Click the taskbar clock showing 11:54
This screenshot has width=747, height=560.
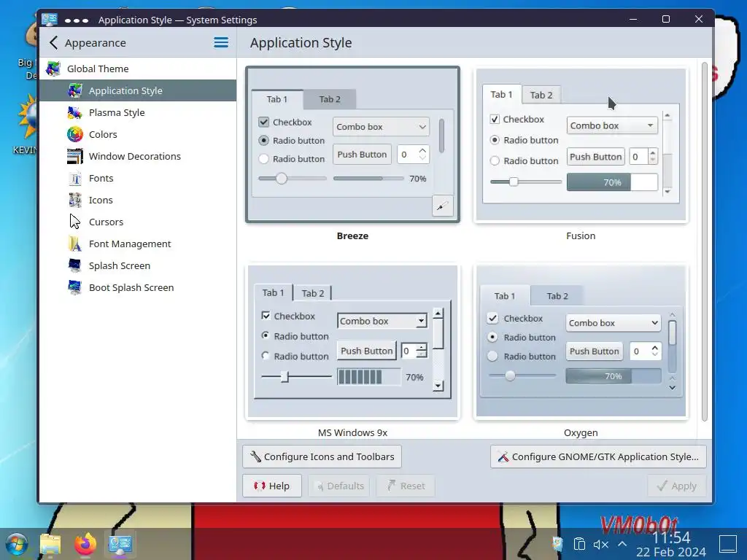point(671,537)
